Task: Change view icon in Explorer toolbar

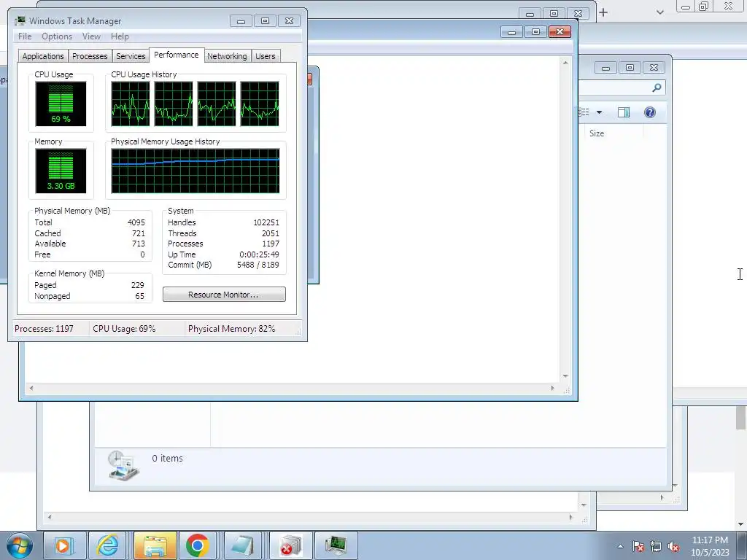Action: pyautogui.click(x=584, y=112)
